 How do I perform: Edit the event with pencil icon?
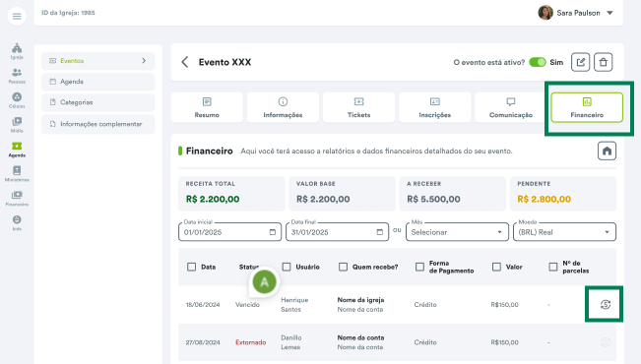point(581,62)
